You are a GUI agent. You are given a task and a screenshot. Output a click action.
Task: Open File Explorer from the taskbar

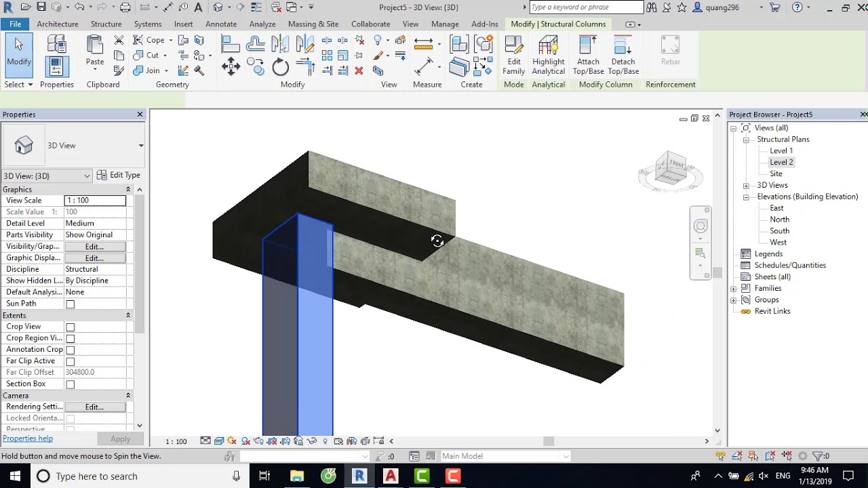[297, 476]
